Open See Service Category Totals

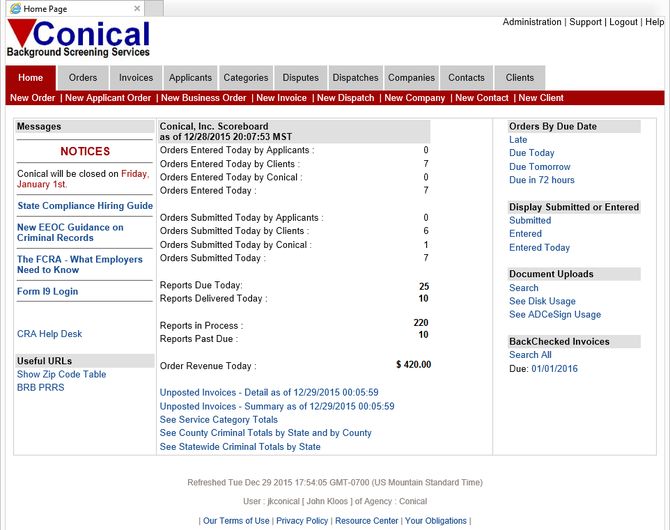218,420
